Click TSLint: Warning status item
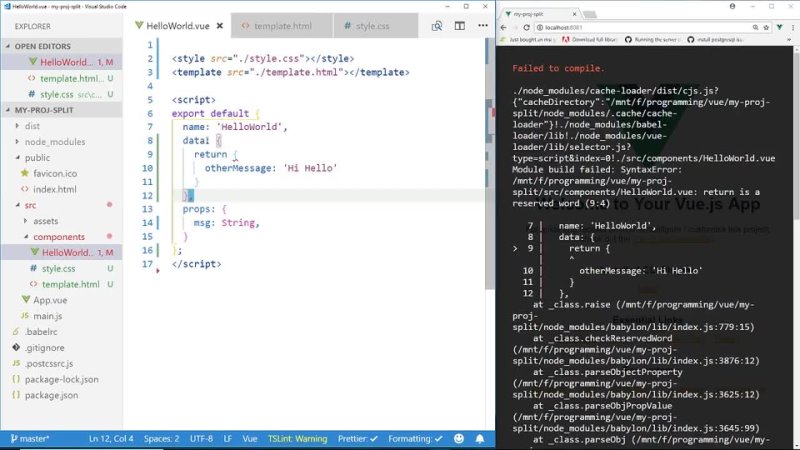This screenshot has height=450, width=800. (297, 439)
